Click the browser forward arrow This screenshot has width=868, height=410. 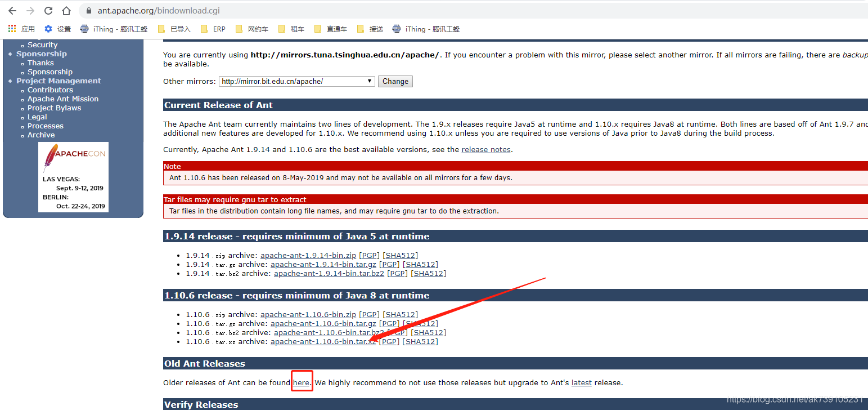30,11
